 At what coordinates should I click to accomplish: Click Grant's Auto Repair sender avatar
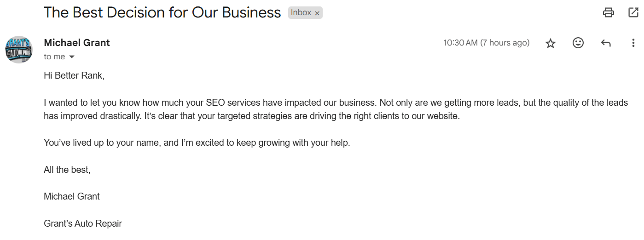18,49
